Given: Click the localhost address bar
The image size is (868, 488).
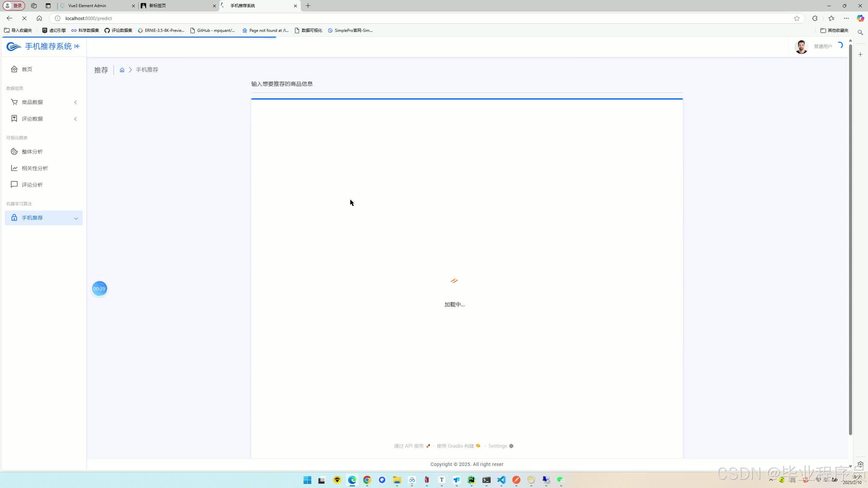Looking at the screenshot, I should coord(427,18).
